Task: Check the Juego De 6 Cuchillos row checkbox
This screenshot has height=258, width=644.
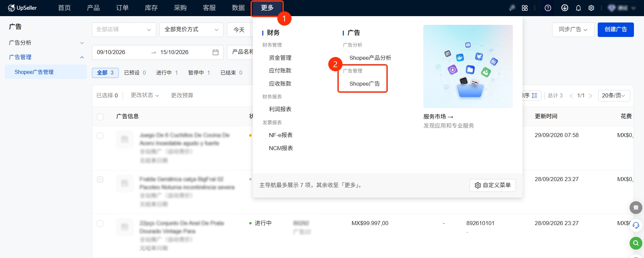Action: pos(100,136)
